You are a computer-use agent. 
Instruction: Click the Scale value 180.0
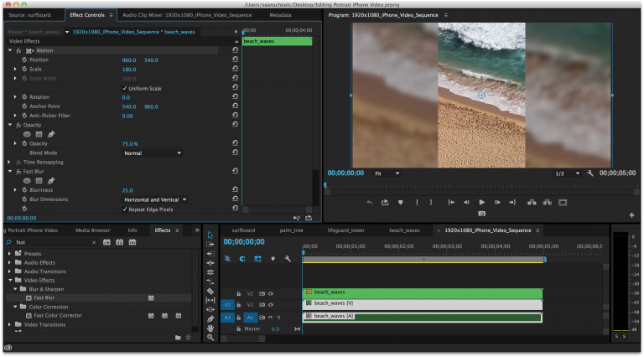(129, 70)
